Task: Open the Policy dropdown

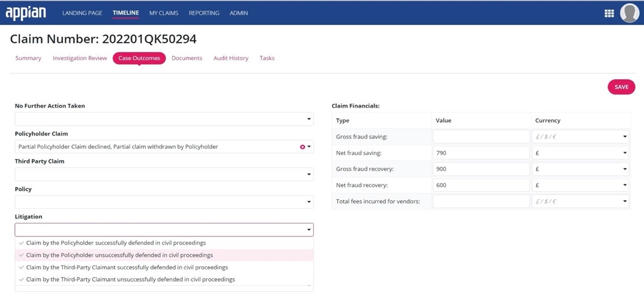Action: 164,202
